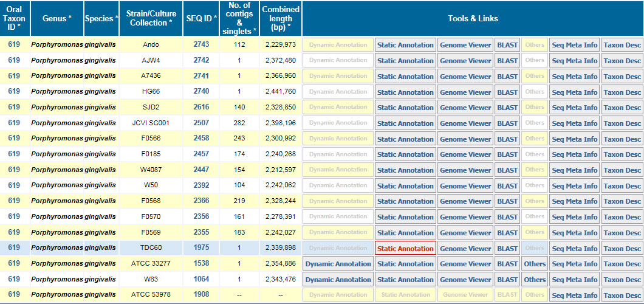Click Dynamic Annotation for strain W83

click(338, 280)
